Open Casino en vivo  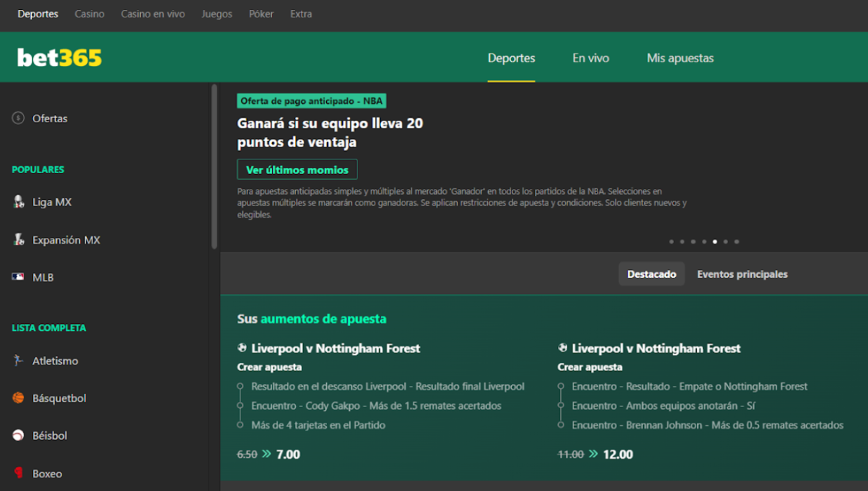pos(153,14)
